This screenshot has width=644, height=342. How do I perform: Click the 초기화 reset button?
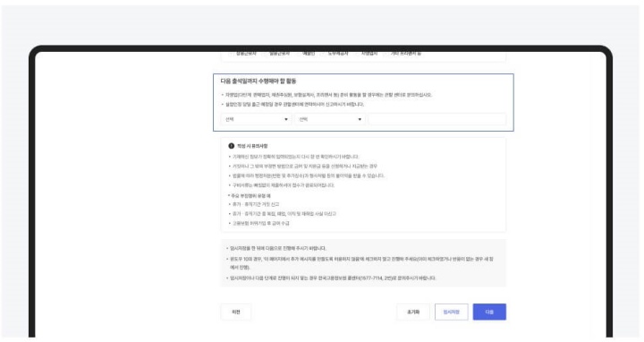pyautogui.click(x=413, y=312)
